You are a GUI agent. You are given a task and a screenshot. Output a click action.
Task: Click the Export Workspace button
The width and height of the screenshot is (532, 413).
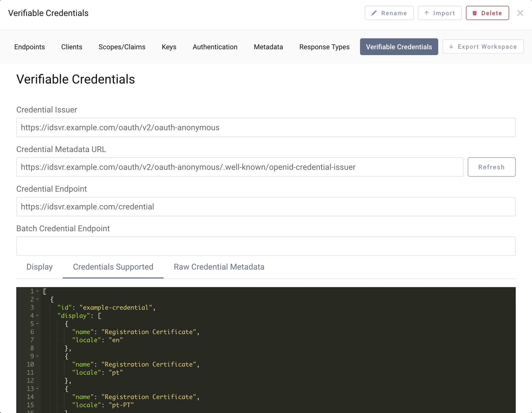482,46
